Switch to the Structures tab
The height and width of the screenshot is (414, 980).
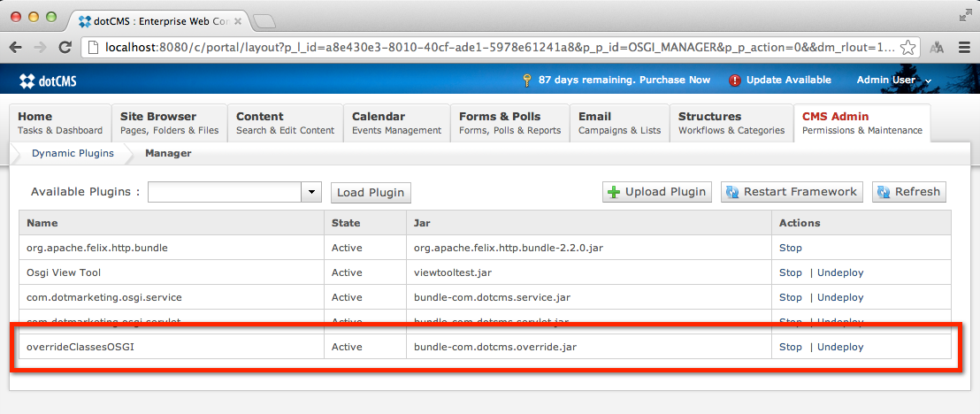[x=731, y=123]
